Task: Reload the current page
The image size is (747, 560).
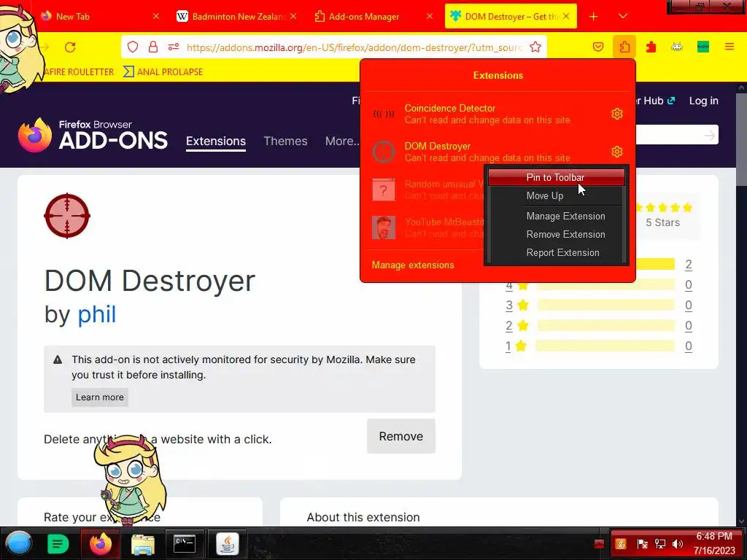Action: point(70,47)
